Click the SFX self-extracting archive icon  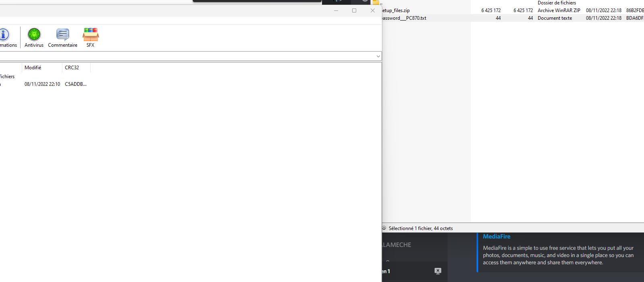[91, 35]
